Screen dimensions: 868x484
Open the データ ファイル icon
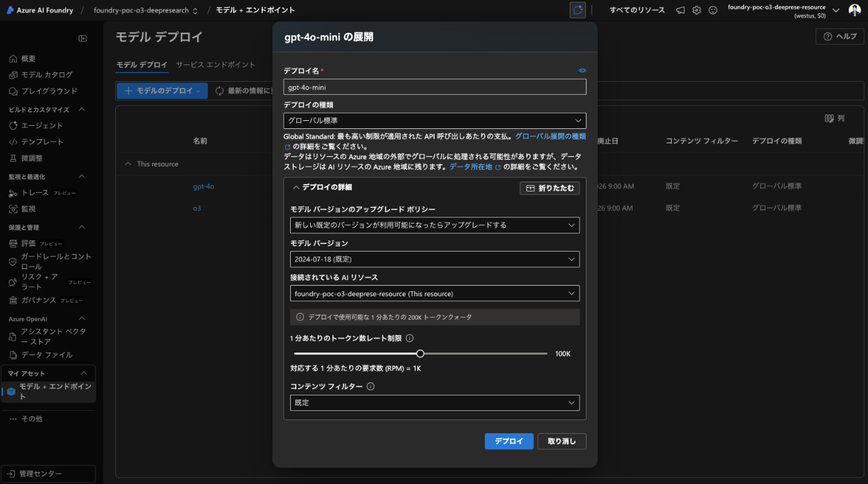click(13, 355)
